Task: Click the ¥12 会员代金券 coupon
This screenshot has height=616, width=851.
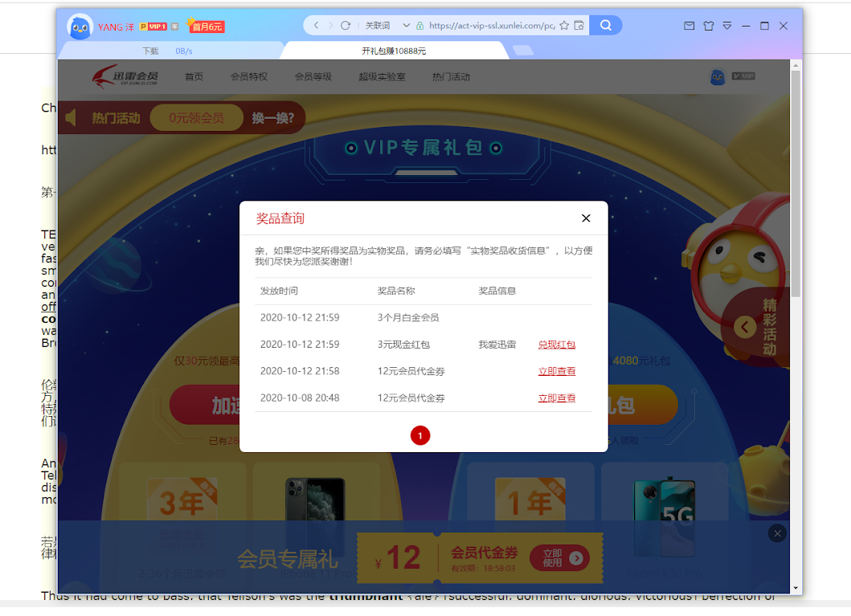Action: tap(480, 558)
